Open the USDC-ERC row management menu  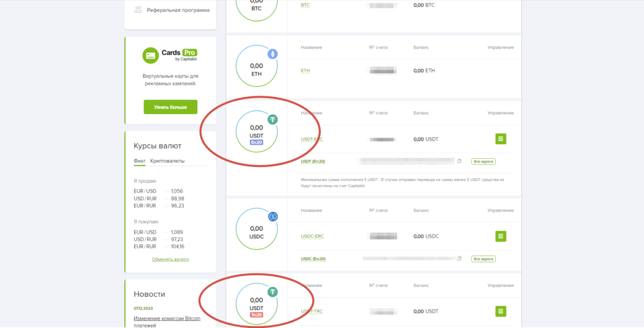click(501, 237)
